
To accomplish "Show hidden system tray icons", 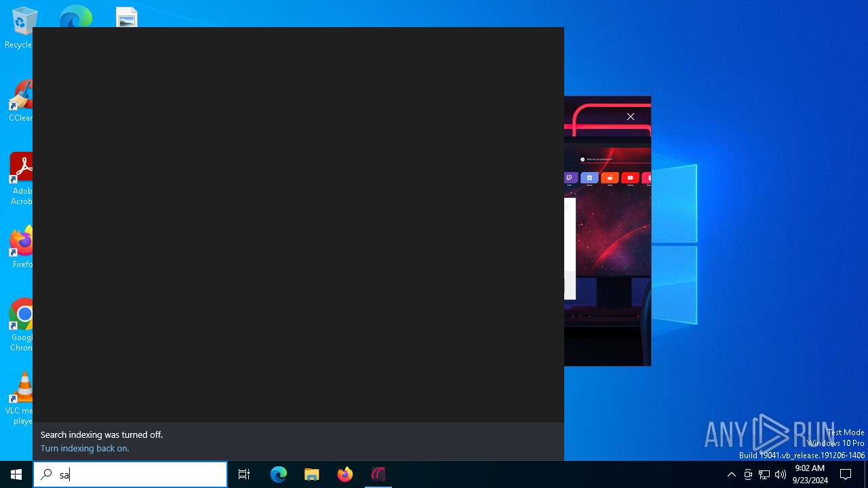I will pos(731,474).
